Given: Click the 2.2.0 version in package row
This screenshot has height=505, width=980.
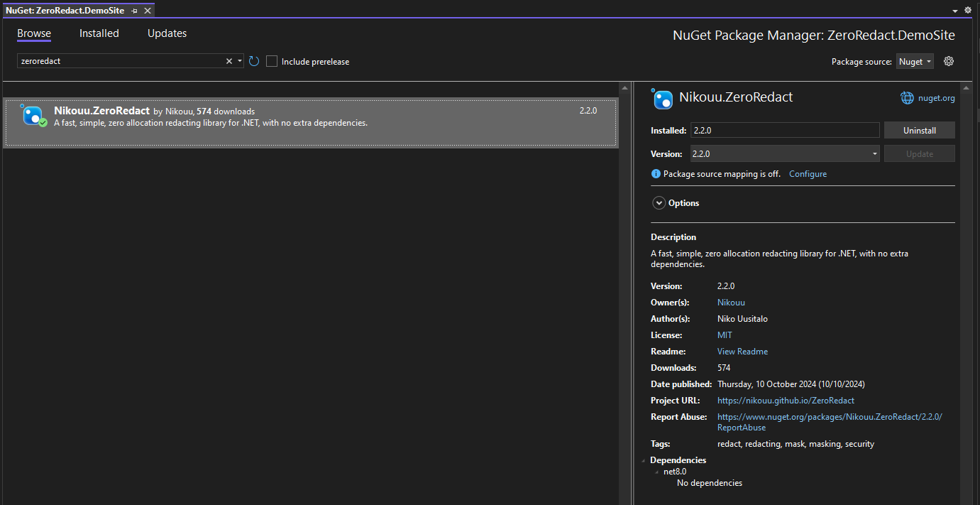Looking at the screenshot, I should [x=588, y=111].
